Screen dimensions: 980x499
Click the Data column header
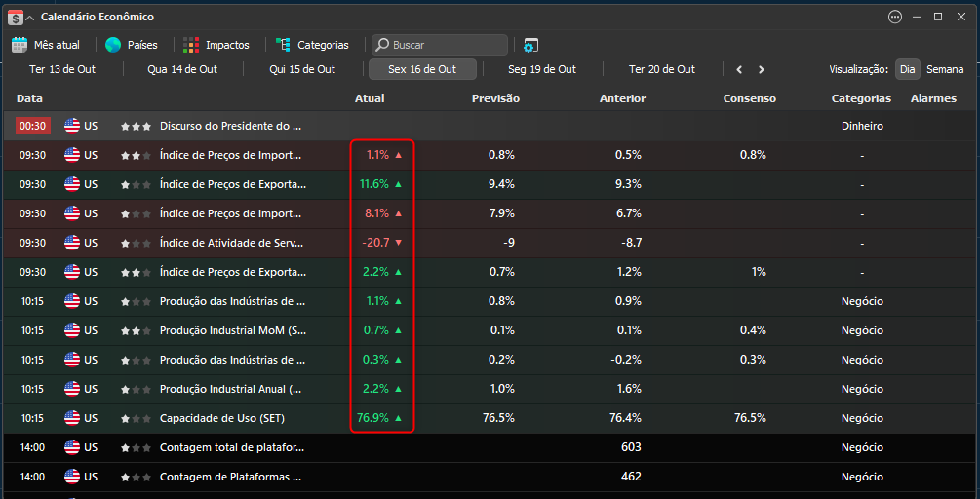[29, 98]
